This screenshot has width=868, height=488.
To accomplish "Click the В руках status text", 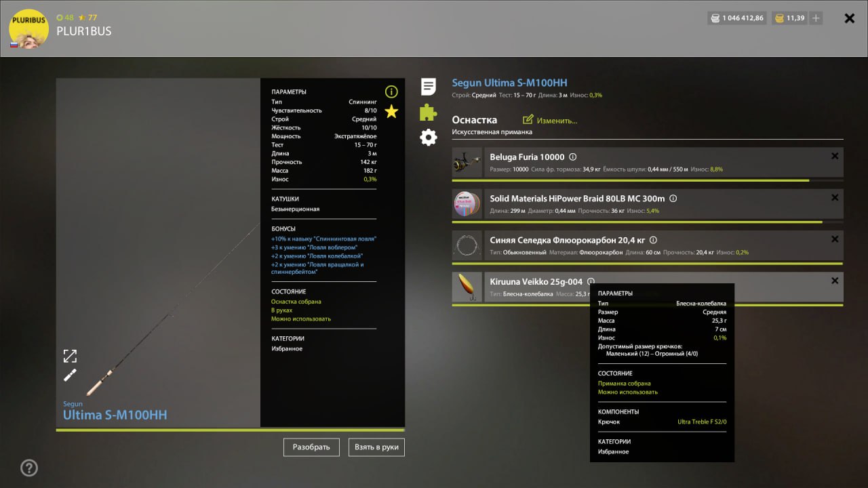I will point(281,310).
